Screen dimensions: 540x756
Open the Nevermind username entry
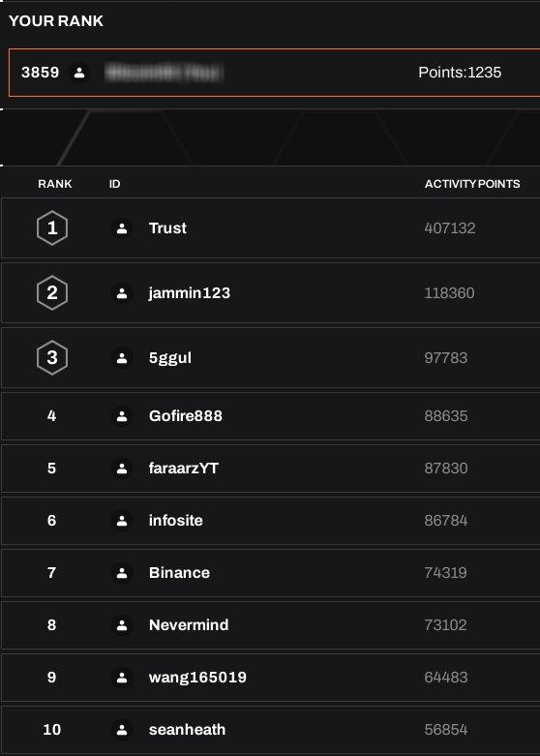coord(189,625)
